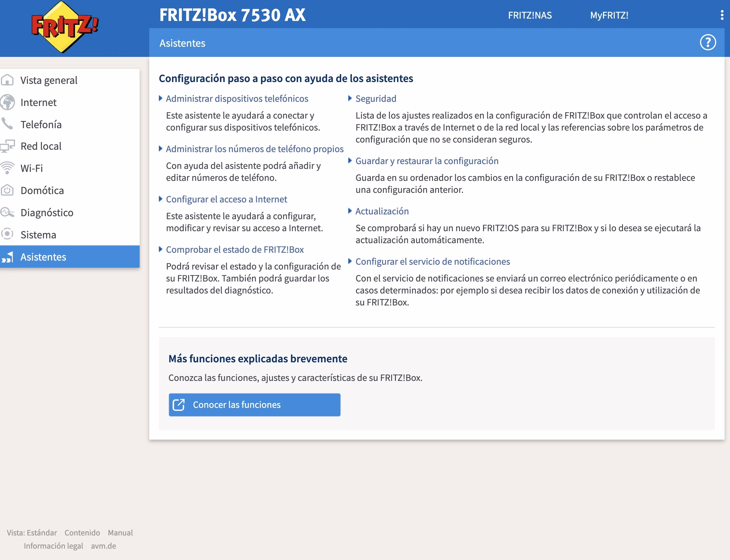This screenshot has width=730, height=560.
Task: Click the arrow beside Administrar los números
Action: point(160,149)
